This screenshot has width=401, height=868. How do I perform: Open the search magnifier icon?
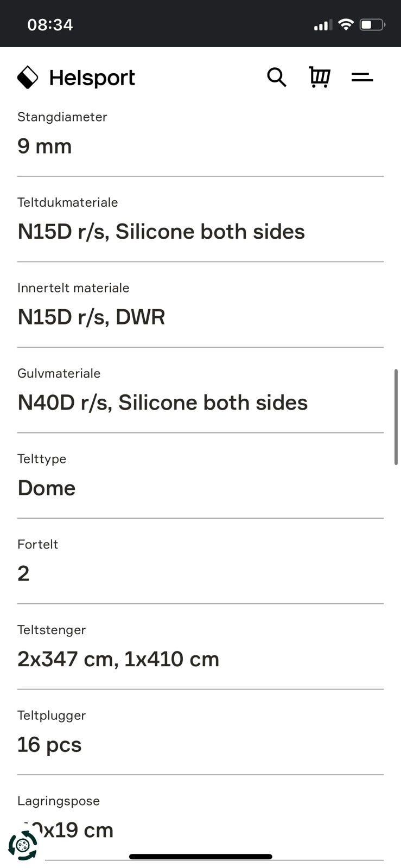[277, 78]
